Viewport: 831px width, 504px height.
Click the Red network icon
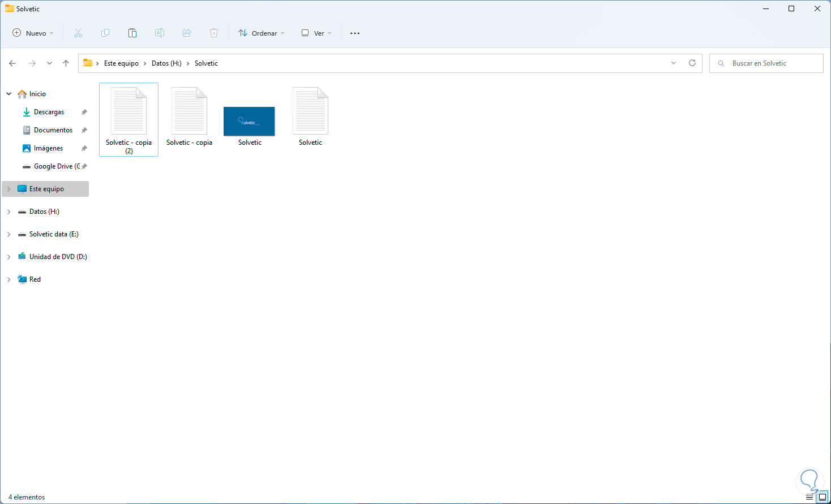(x=22, y=279)
